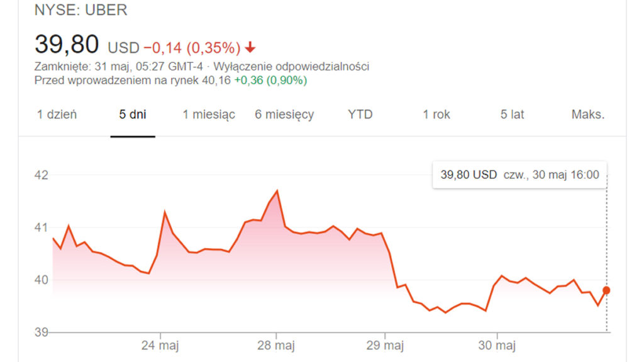Viewport: 644px width, 362px height.
Task: Open the Wyłączenie odpowiedzialności link
Action: [x=291, y=67]
